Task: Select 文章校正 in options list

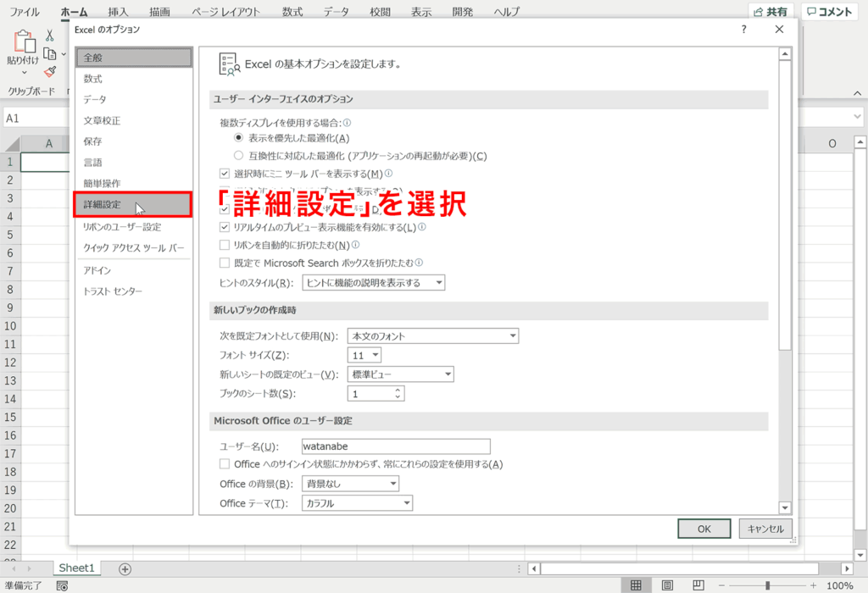Action: tap(133, 120)
